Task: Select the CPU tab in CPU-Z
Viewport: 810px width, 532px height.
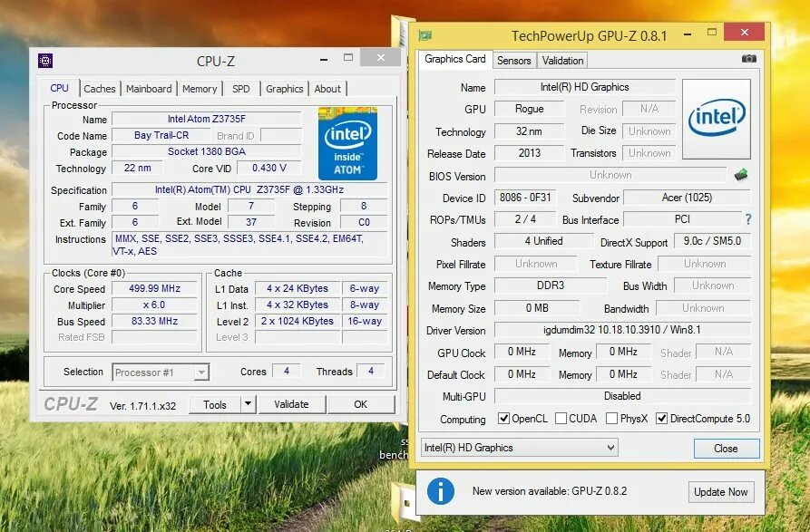Action: [x=59, y=88]
